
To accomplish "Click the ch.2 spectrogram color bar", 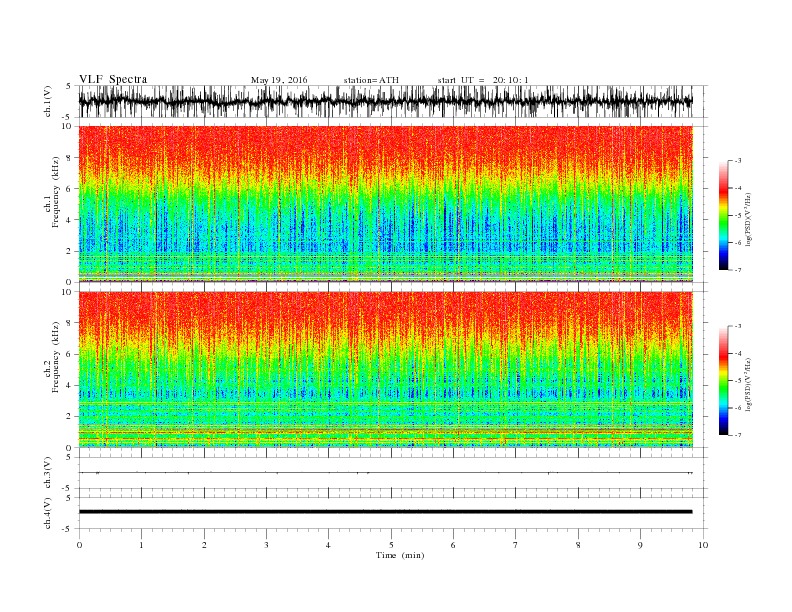I will click(723, 380).
